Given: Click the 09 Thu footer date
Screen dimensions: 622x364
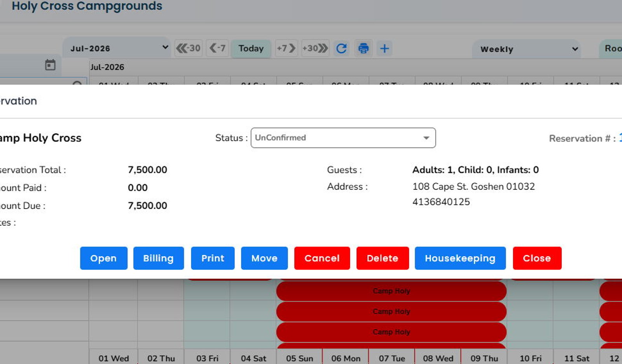Looking at the screenshot, I should 484,358.
